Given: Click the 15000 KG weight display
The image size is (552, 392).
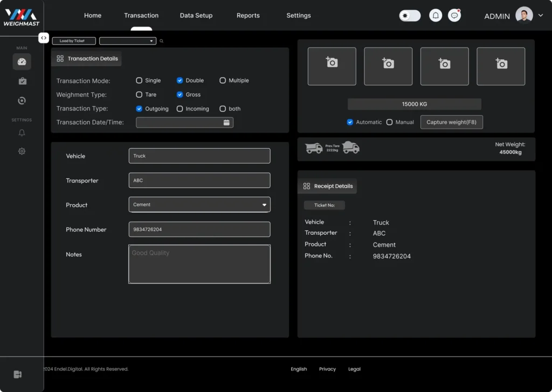Looking at the screenshot, I should pyautogui.click(x=415, y=104).
